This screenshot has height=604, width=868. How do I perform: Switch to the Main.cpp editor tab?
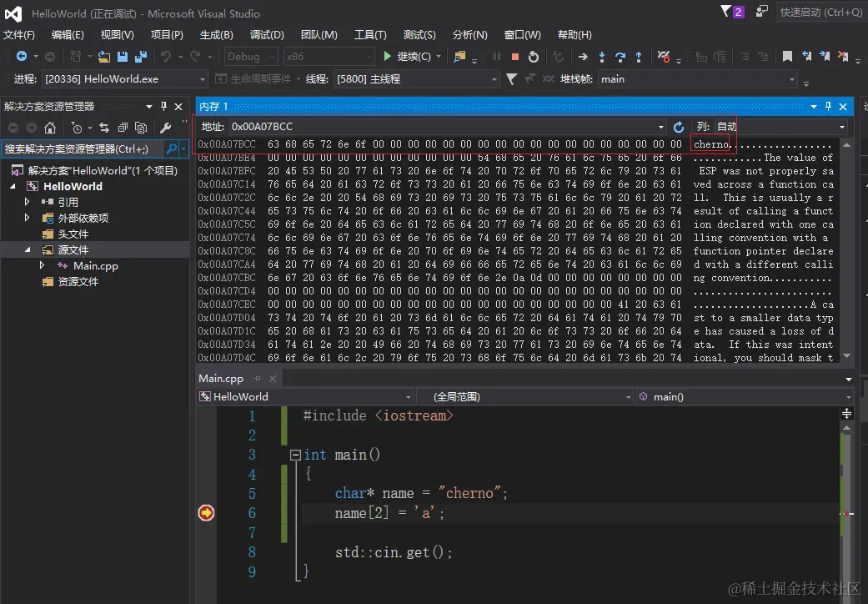221,378
